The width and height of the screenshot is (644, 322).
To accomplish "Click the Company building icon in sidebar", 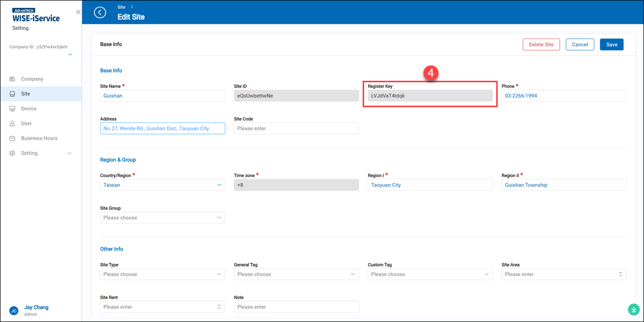I will pos(13,79).
